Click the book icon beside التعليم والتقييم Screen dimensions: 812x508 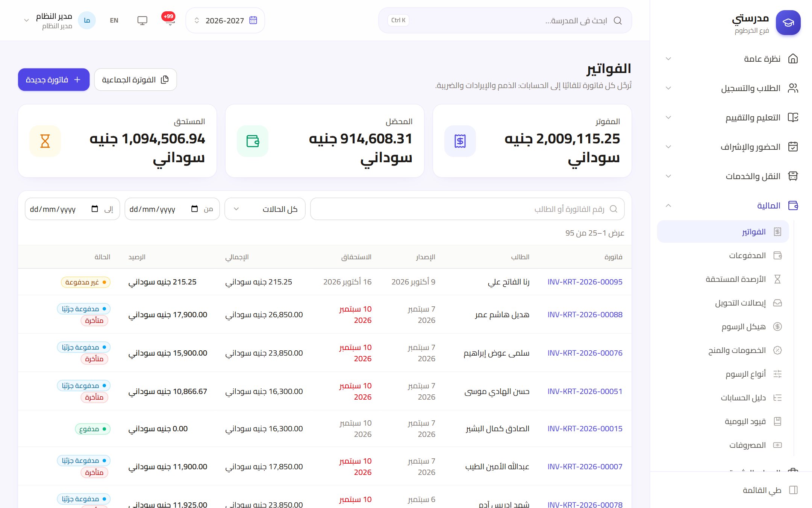coord(793,117)
